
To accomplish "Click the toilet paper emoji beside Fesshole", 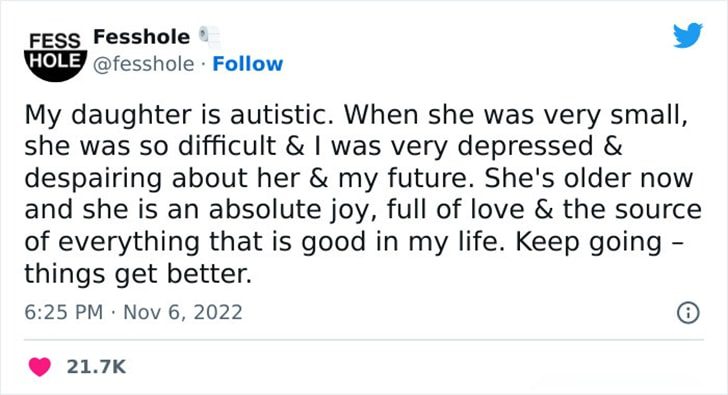I will pyautogui.click(x=210, y=37).
